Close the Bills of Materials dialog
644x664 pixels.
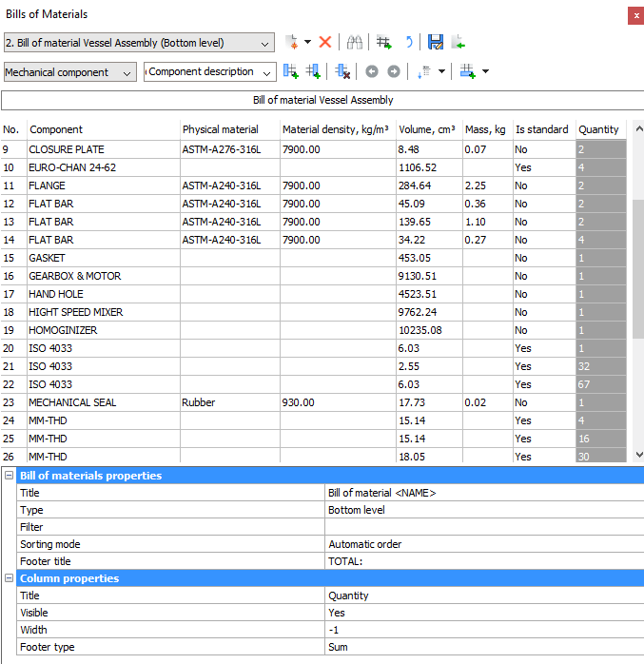click(636, 15)
